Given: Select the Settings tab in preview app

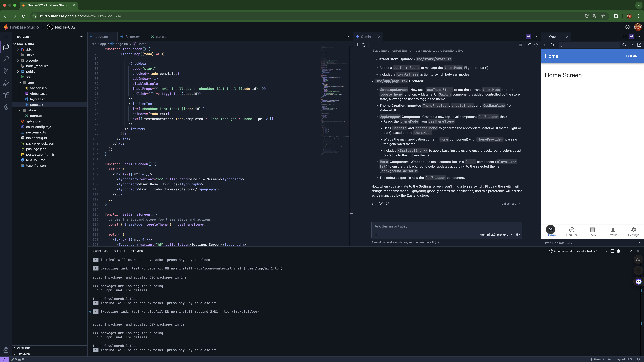Looking at the screenshot, I should click(x=633, y=232).
